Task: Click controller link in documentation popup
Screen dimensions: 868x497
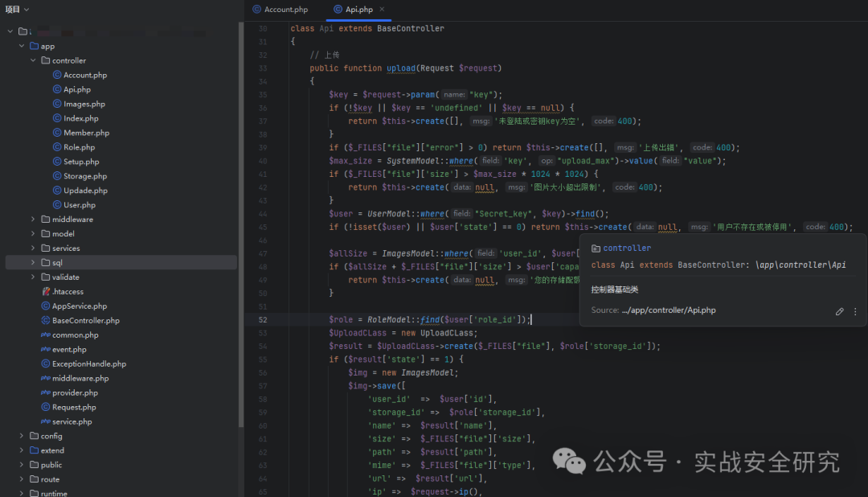Action: 627,249
